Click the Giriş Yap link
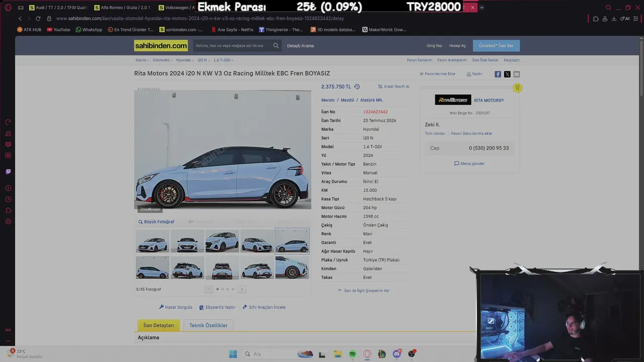This screenshot has height=362, width=644. pyautogui.click(x=434, y=46)
